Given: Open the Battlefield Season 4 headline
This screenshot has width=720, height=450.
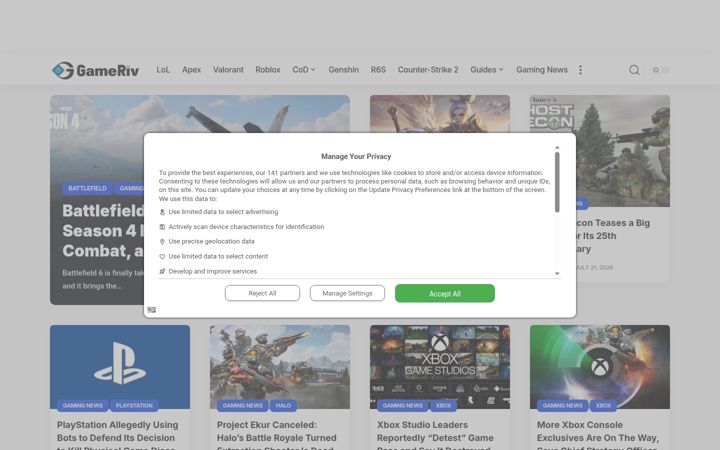Looking at the screenshot, I should [x=103, y=231].
